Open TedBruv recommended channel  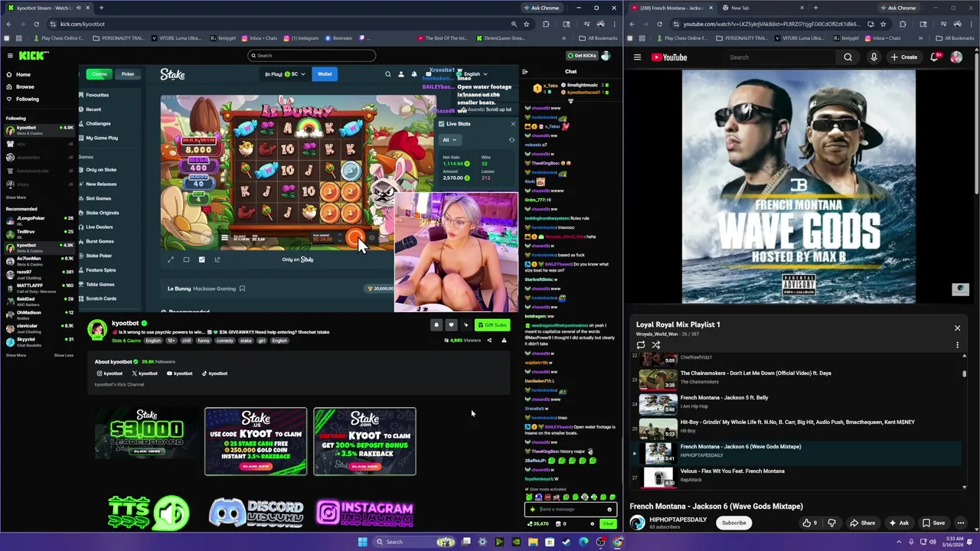[40, 233]
